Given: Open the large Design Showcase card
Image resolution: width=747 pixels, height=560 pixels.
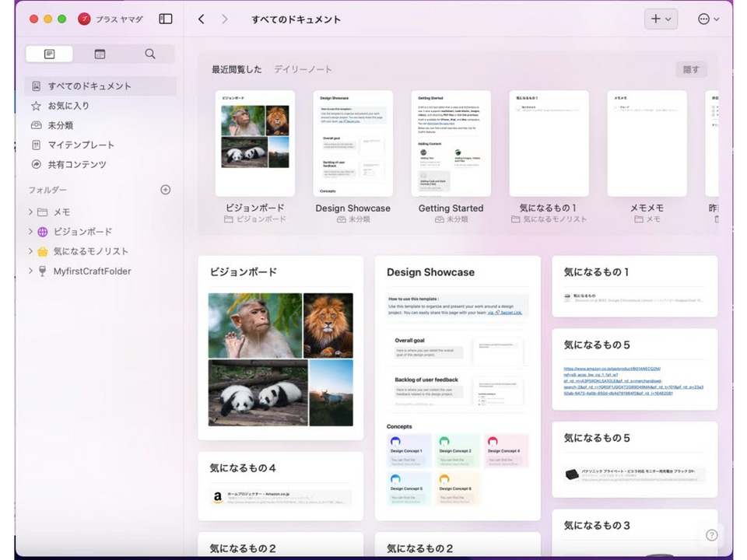Looking at the screenshot, I should pyautogui.click(x=458, y=388).
